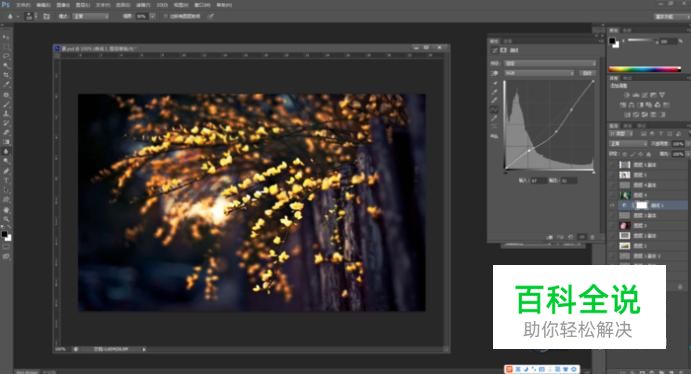Click the color spectrum ramp in Color panel
The height and width of the screenshot is (374, 691).
pyautogui.click(x=644, y=69)
